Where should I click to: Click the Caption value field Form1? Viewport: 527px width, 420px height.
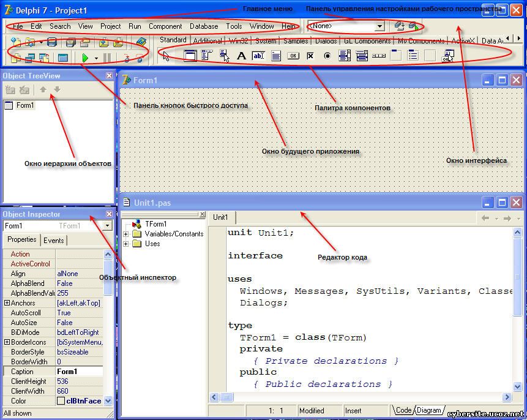[x=80, y=371]
